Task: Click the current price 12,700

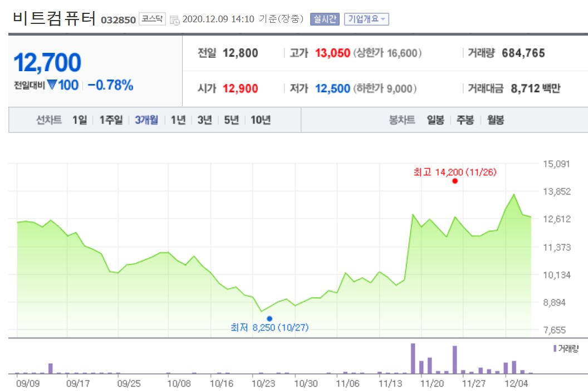Action: point(47,62)
